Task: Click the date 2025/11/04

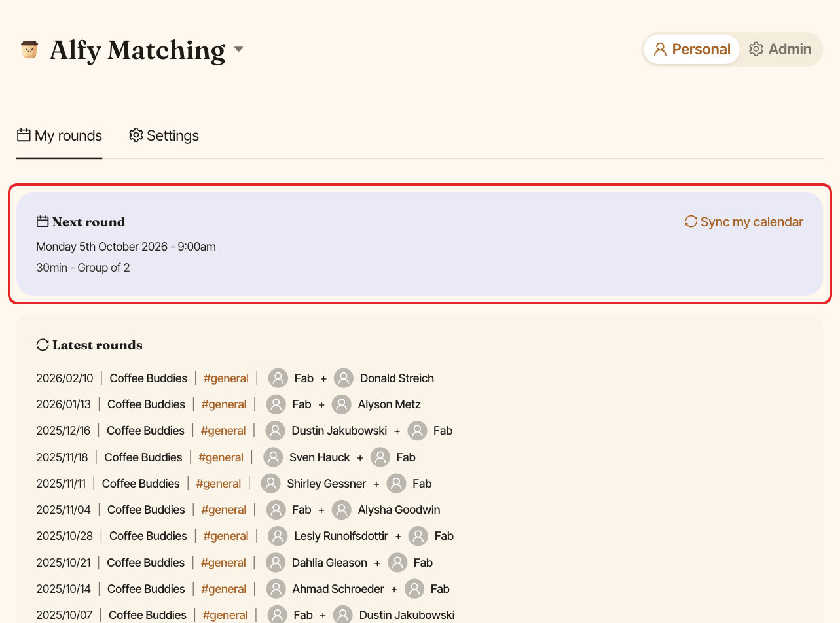Action: point(64,510)
